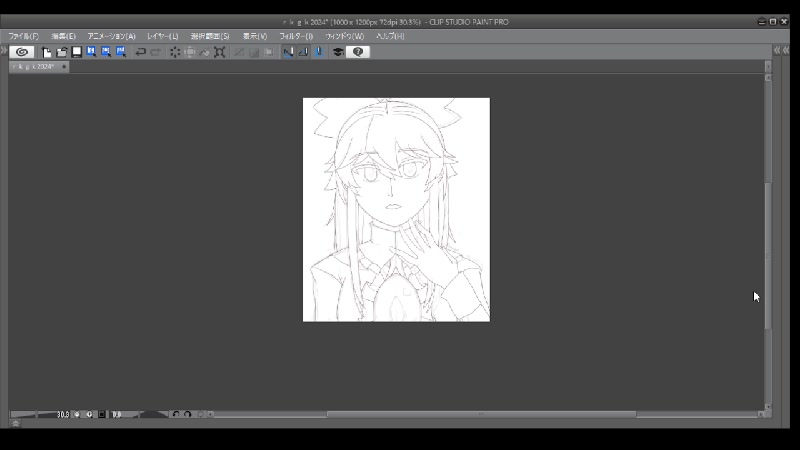Open the canvas tab list dropdown
Screen dimensions: 800x450
tap(768, 67)
